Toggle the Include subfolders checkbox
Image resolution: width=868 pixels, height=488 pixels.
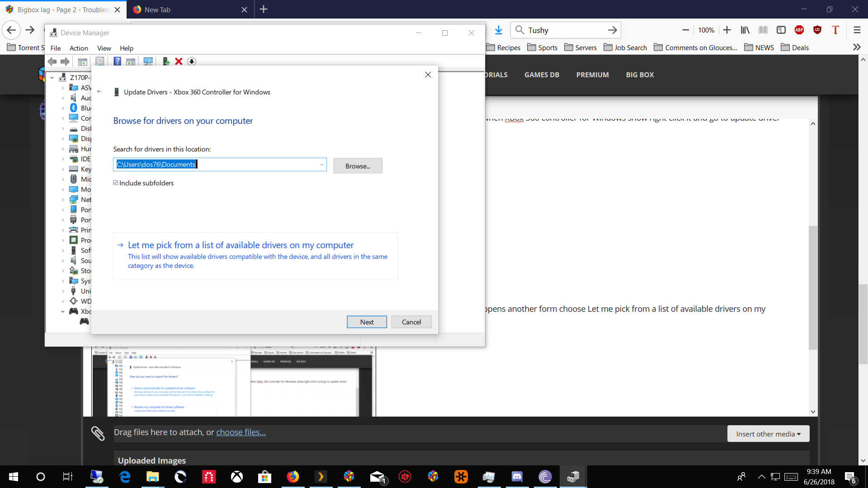pyautogui.click(x=116, y=183)
